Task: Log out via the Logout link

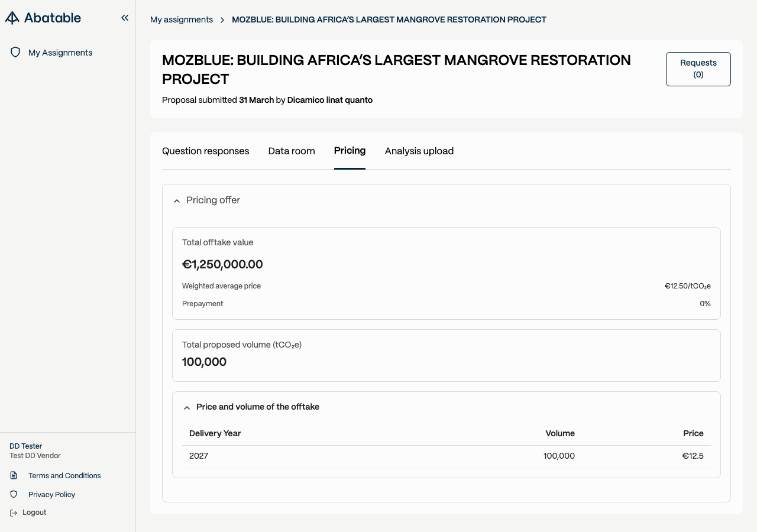Action: (x=34, y=512)
